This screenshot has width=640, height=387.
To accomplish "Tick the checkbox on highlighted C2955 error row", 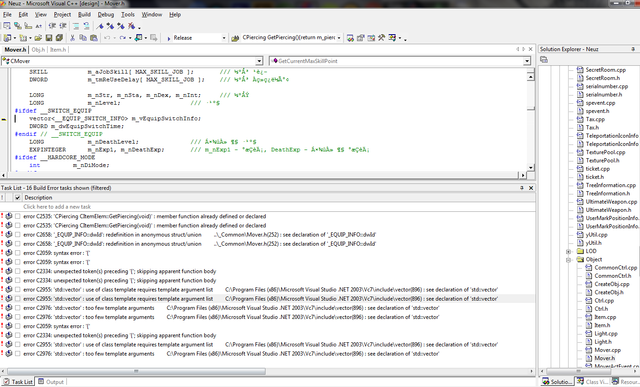I will 18,299.
